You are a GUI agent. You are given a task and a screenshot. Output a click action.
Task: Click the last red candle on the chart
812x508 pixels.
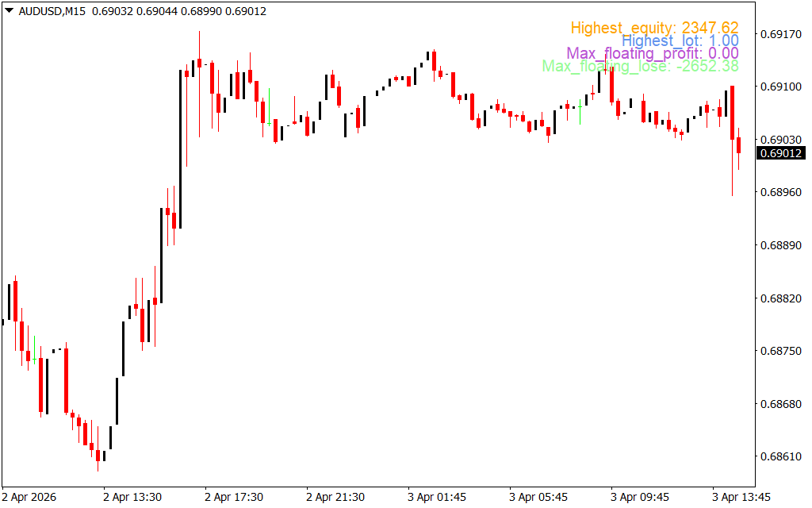point(738,145)
